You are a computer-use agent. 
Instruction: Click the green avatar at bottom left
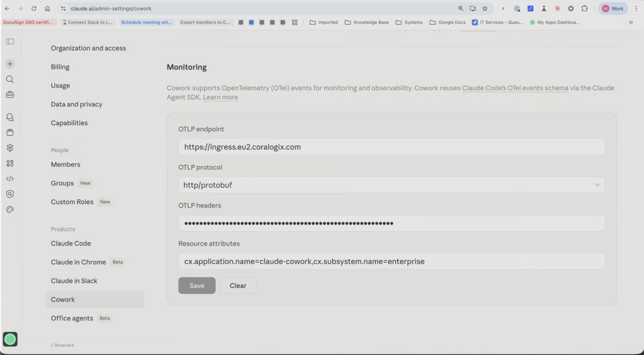(x=10, y=339)
